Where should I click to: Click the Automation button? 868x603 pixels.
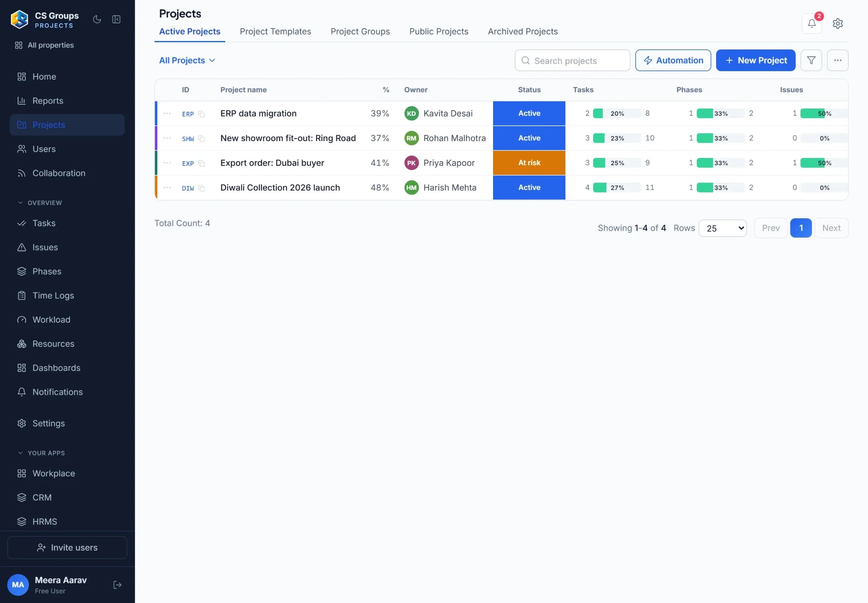point(673,60)
